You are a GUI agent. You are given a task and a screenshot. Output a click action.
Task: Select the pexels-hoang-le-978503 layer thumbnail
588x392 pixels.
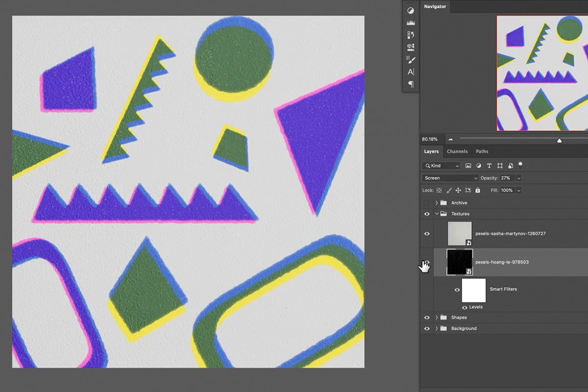460,262
